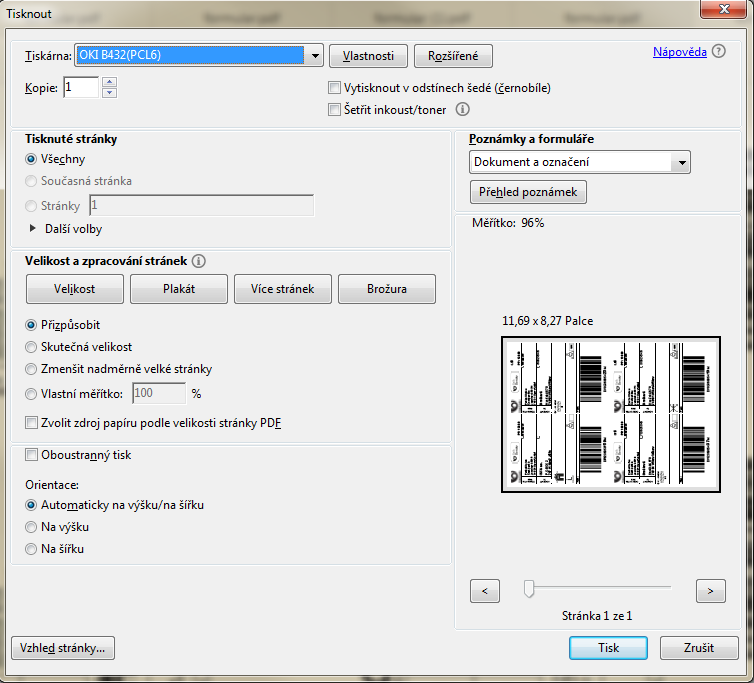754x683 pixels.
Task: Click the Tisk button to print
Action: coord(609,648)
